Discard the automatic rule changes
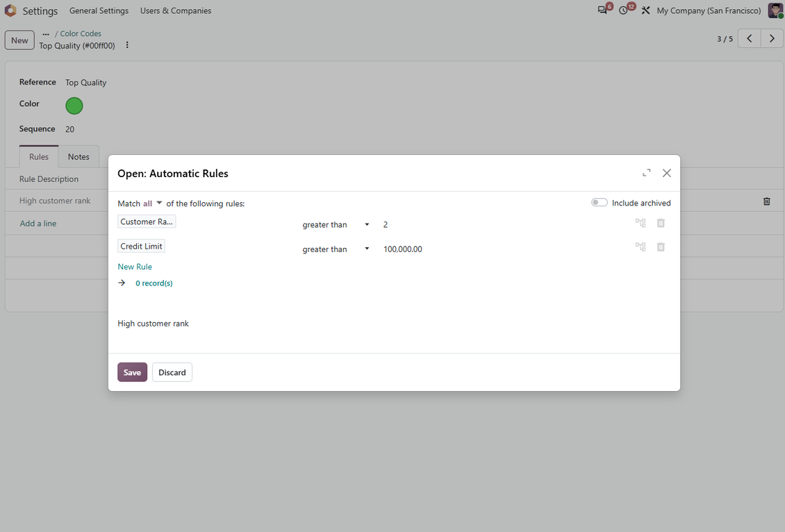Image resolution: width=785 pixels, height=532 pixels. [172, 372]
